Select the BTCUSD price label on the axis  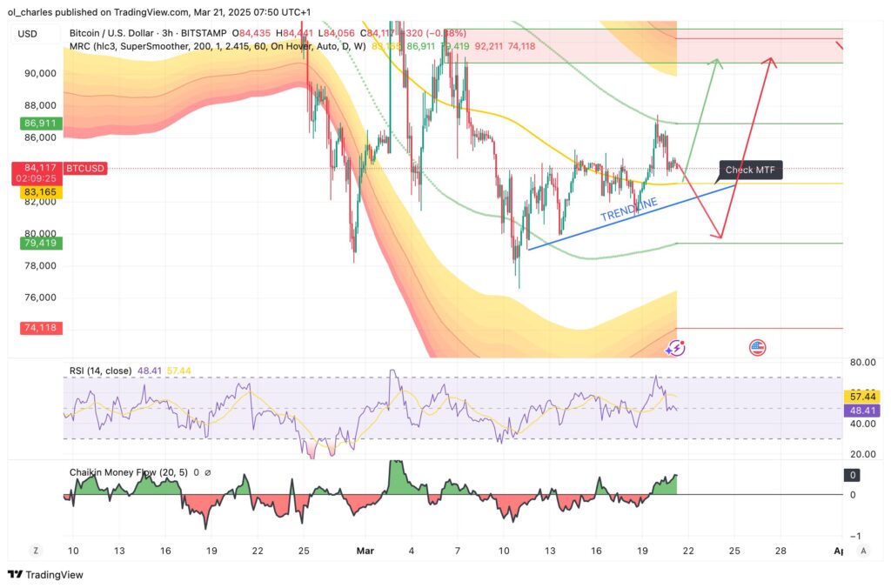pyautogui.click(x=84, y=168)
